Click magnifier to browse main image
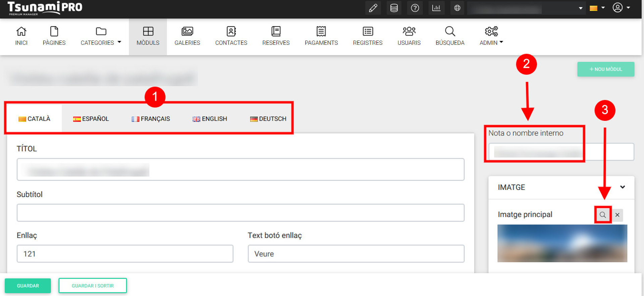Screen dimensions: 644x296 click(x=603, y=215)
